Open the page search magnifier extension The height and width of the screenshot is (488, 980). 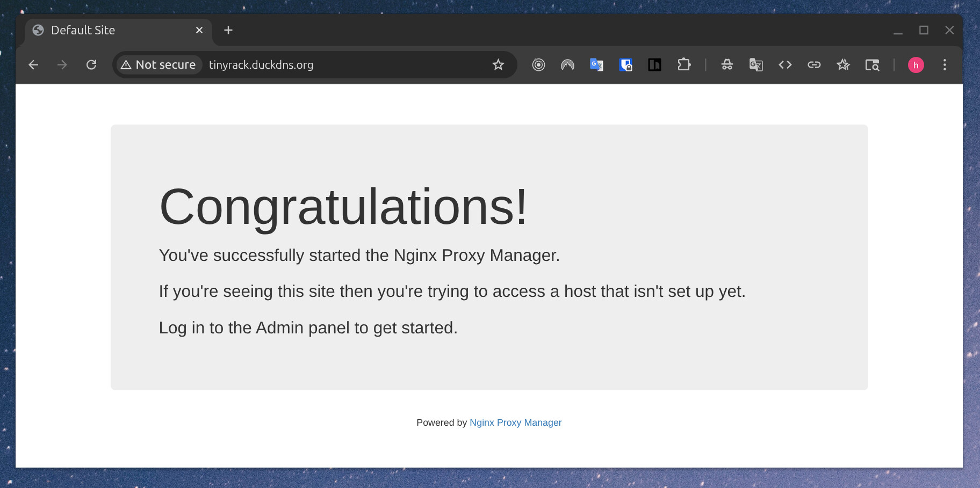click(872, 65)
